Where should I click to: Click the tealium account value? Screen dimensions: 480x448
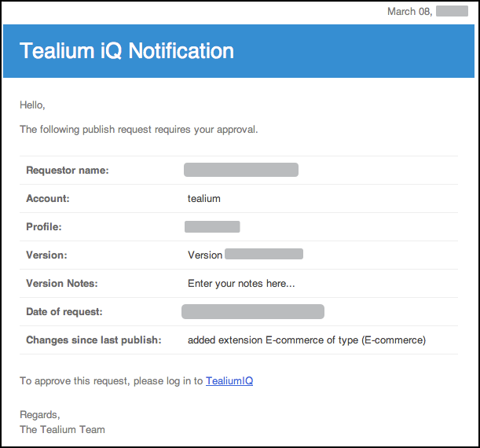(x=204, y=199)
